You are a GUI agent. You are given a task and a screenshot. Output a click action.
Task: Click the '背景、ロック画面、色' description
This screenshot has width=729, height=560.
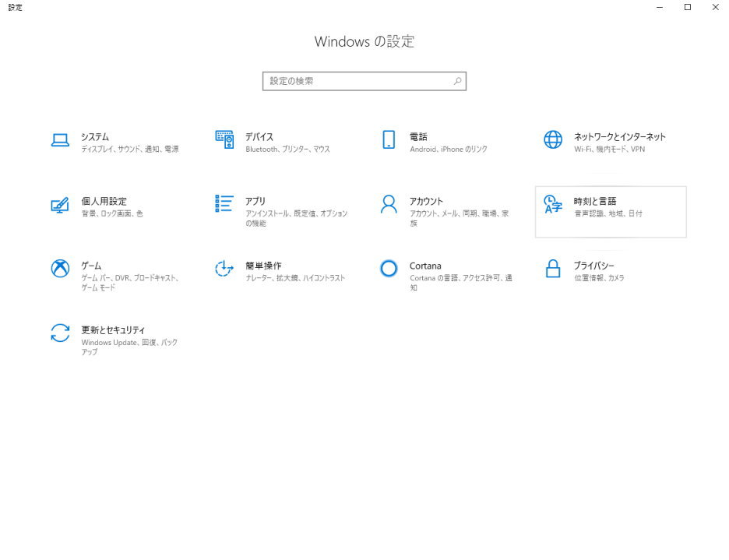coord(112,213)
